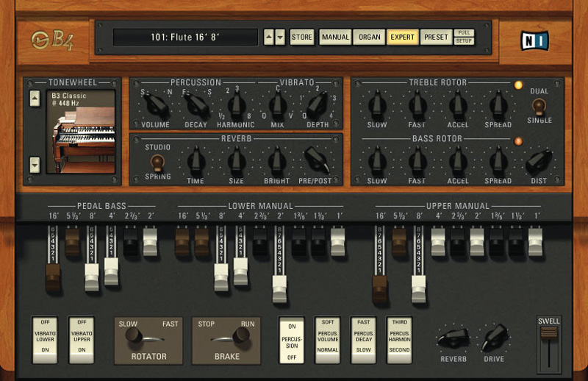Screen dimensions: 588x381
Task: Click the FULL button
Action: (464, 33)
